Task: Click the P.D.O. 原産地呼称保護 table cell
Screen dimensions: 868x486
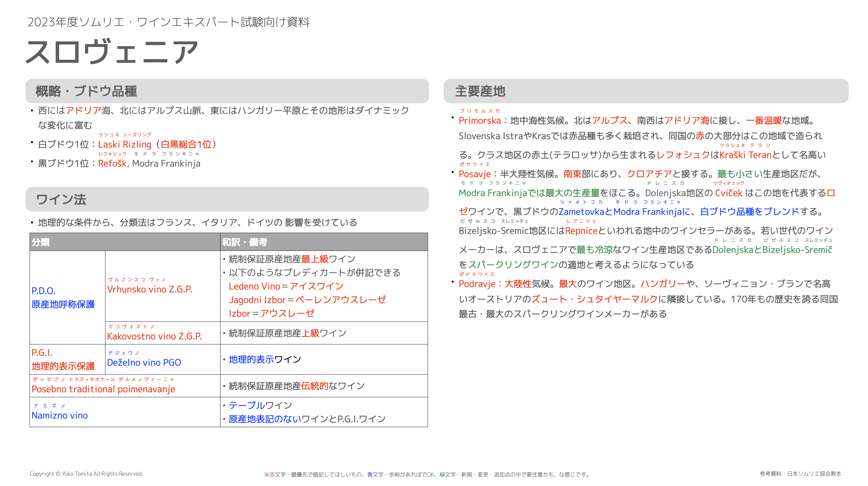Action: pos(67,297)
